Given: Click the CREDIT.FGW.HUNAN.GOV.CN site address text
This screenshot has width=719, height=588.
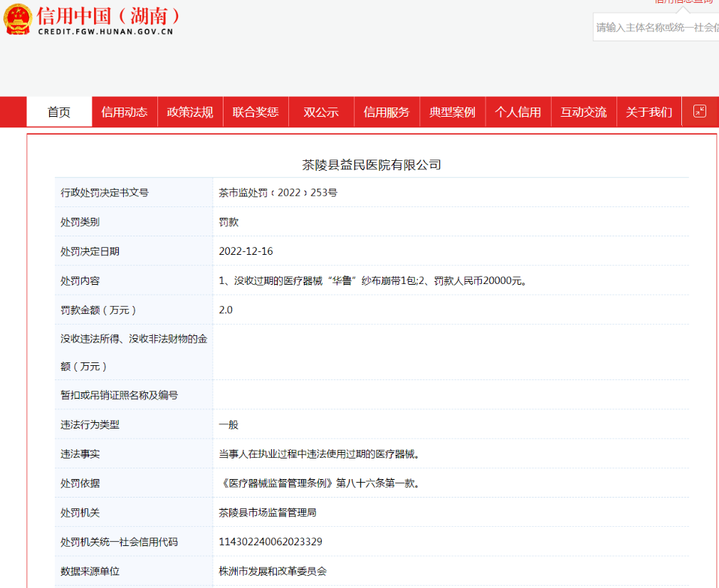Looking at the screenshot, I should 106,31.
